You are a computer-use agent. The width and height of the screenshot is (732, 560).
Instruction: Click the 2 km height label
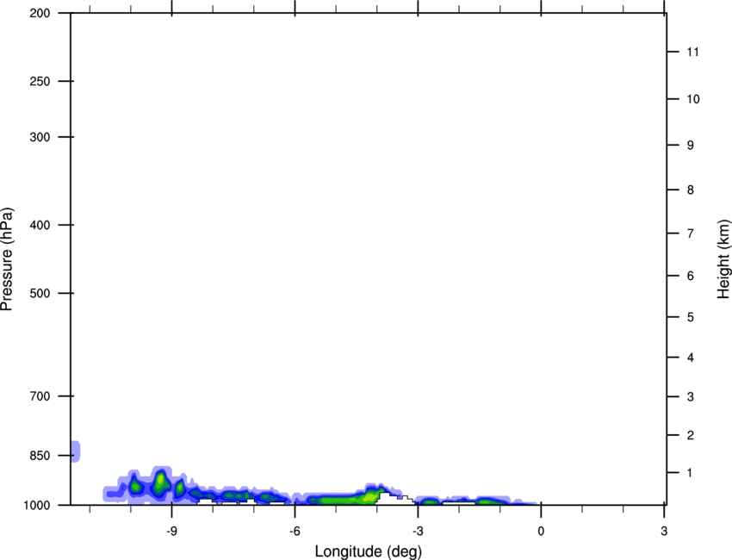691,435
